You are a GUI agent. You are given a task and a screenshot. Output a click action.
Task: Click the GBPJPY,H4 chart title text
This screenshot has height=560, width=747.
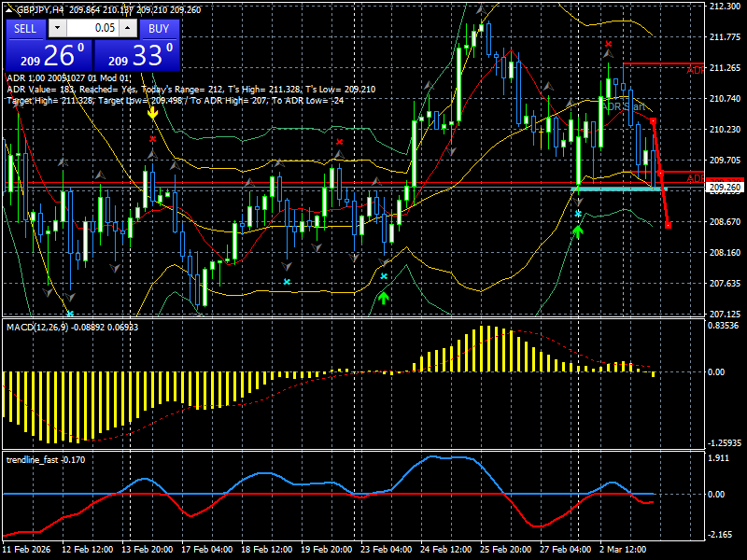(x=40, y=9)
